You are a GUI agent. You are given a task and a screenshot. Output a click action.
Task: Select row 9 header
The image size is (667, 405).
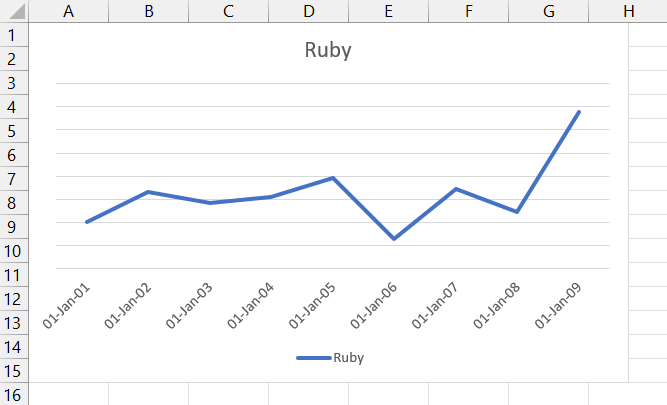click(14, 227)
